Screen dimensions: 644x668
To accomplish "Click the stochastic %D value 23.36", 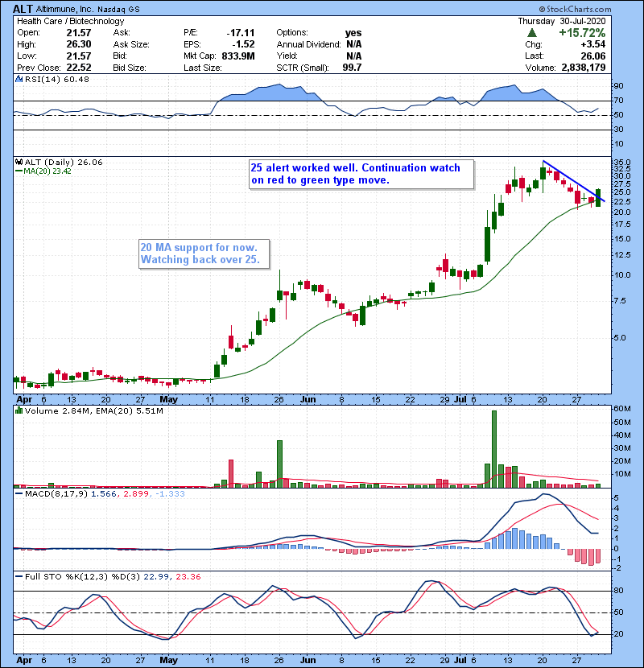I will pyautogui.click(x=188, y=576).
